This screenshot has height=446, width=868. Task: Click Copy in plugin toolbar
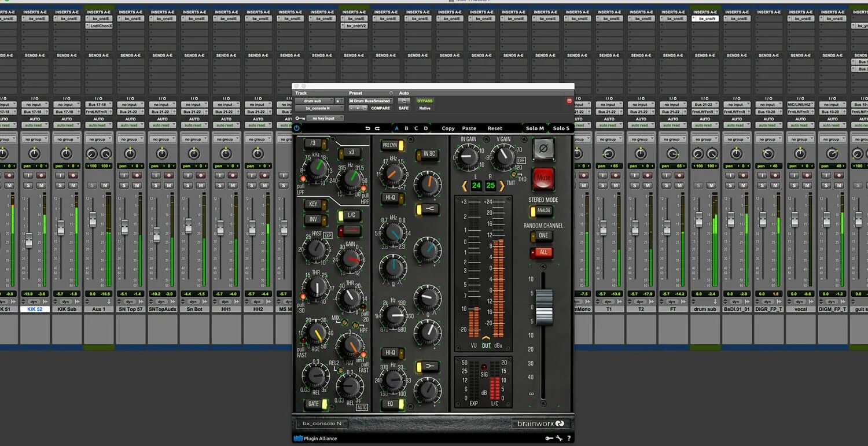coord(448,128)
